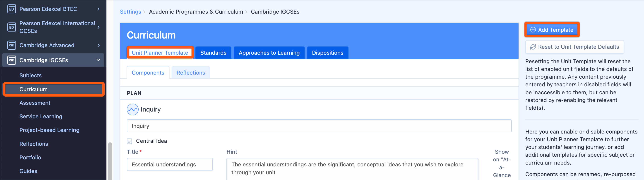The height and width of the screenshot is (180, 644).
Task: Collapse the Cambridge IGCSEs section
Action: 98,60
